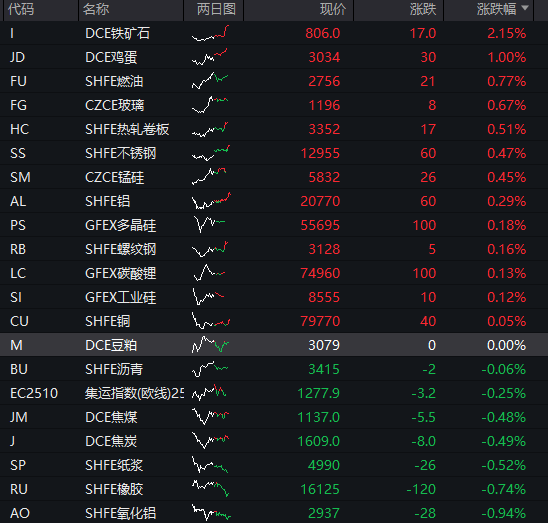Click the 两日图 column header

216,9
